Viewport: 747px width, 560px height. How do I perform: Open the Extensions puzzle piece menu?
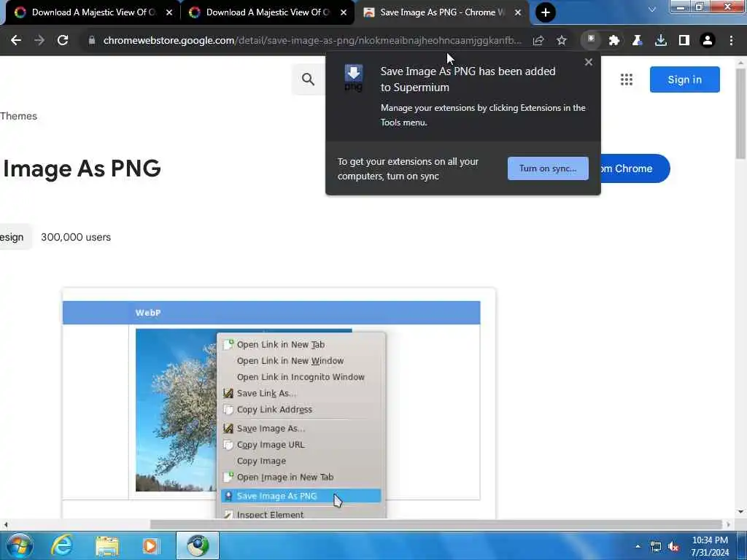pos(614,41)
